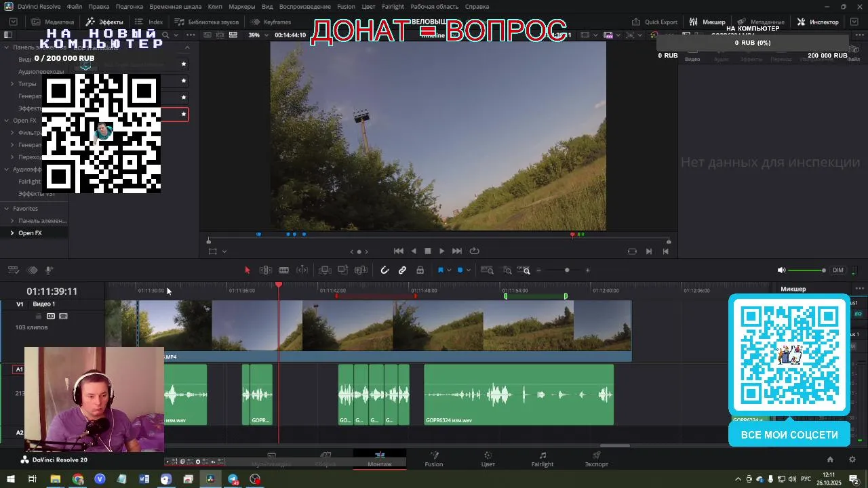Collapse the Favorites section
Image resolution: width=868 pixels, height=488 pixels.
[6, 209]
